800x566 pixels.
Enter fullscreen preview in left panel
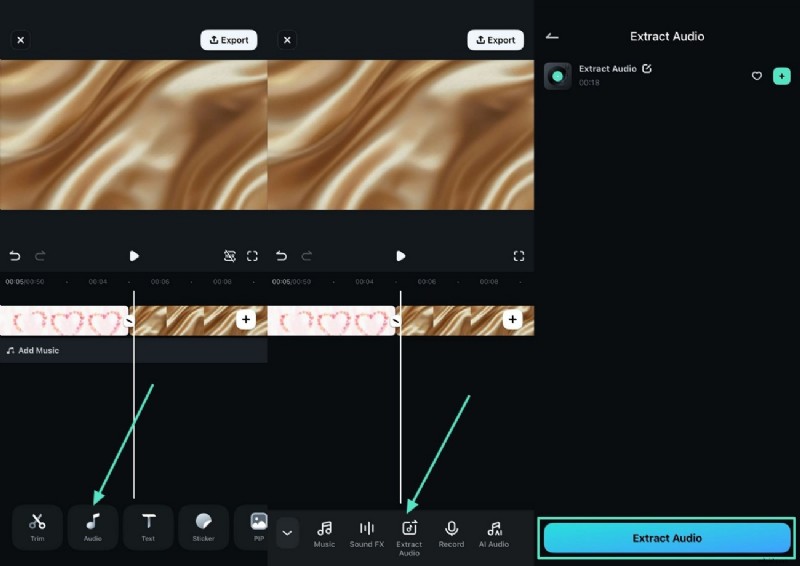click(252, 256)
